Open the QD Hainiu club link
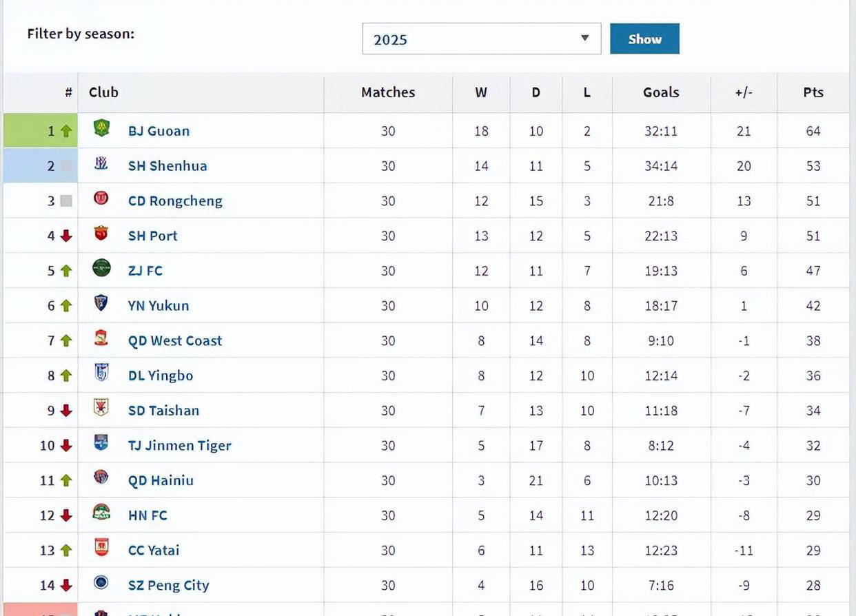The image size is (856, 616). [161, 481]
